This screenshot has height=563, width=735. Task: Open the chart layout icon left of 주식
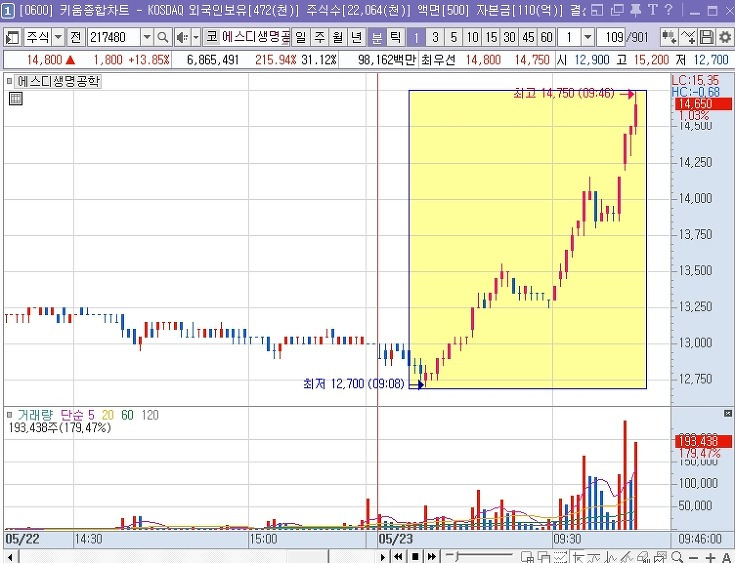pos(12,37)
